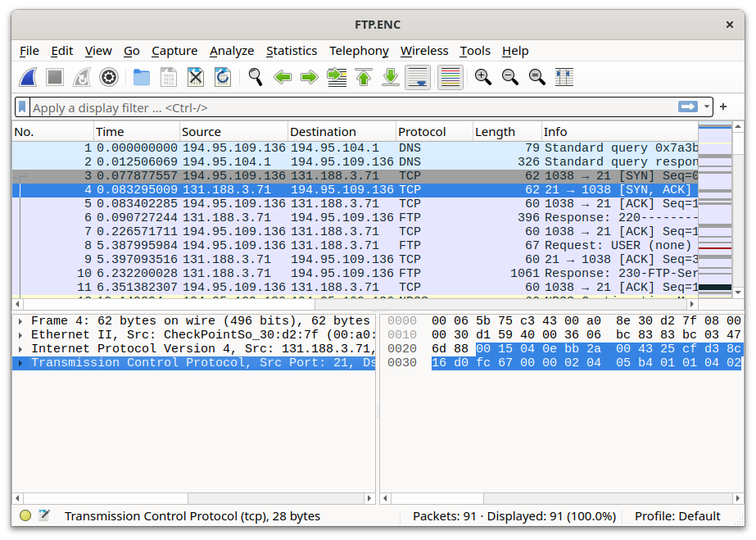The height and width of the screenshot is (540, 756).
Task: Open the display filter history dropdown
Action: (x=706, y=107)
